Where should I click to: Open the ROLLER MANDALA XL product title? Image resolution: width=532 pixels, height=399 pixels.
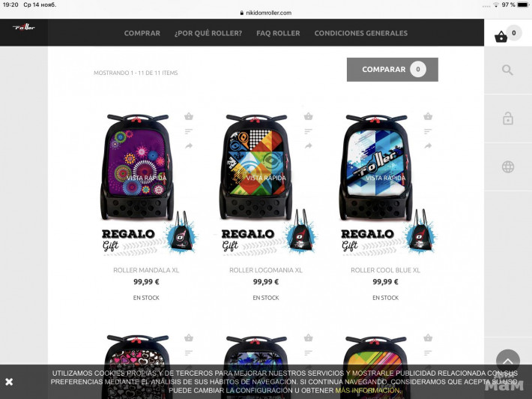(146, 270)
